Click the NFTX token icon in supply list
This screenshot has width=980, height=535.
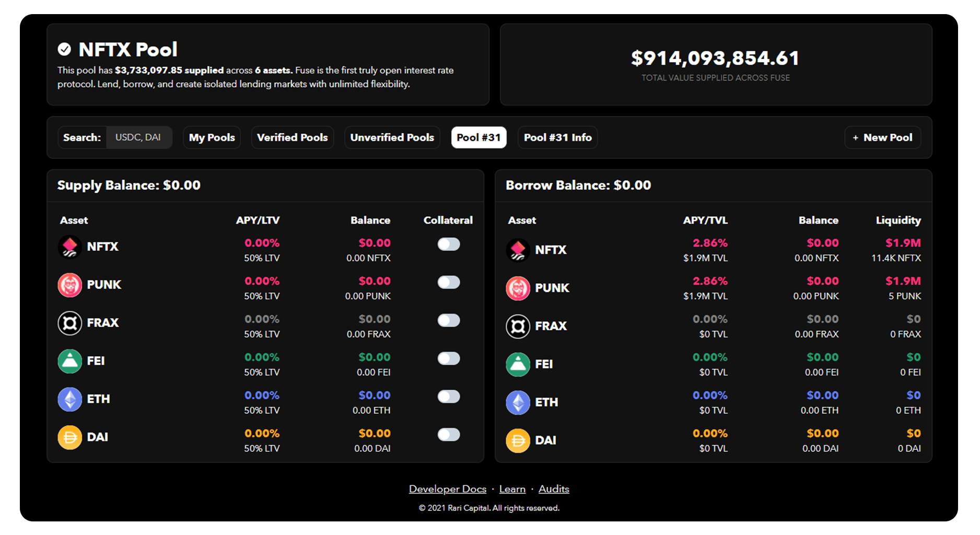pyautogui.click(x=69, y=247)
